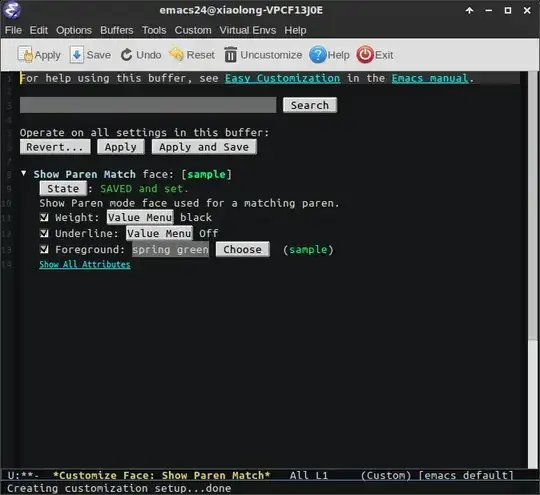Open the Underline Value Menu

click(159, 233)
